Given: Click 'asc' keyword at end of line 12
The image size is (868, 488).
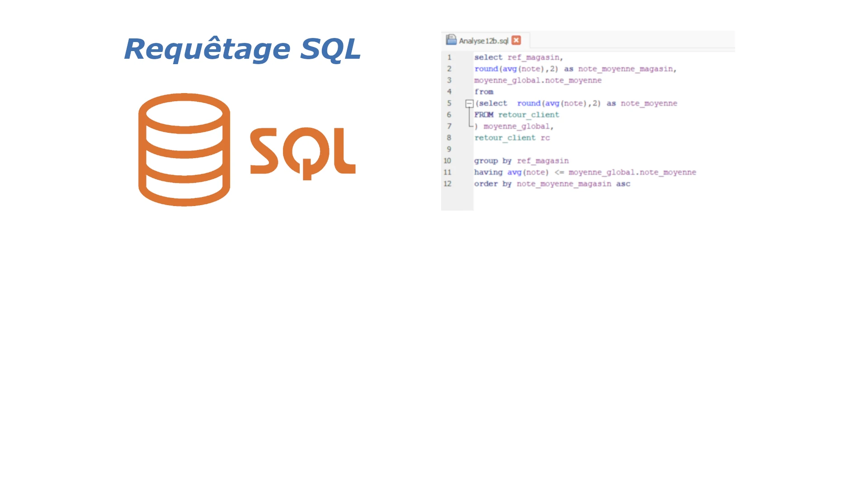Looking at the screenshot, I should pos(623,184).
